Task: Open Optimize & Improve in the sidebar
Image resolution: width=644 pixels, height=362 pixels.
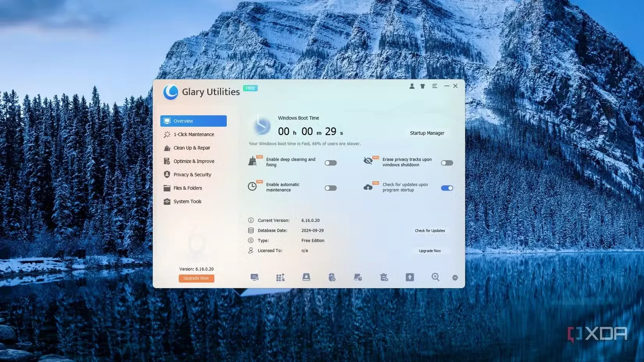Action: pos(194,161)
